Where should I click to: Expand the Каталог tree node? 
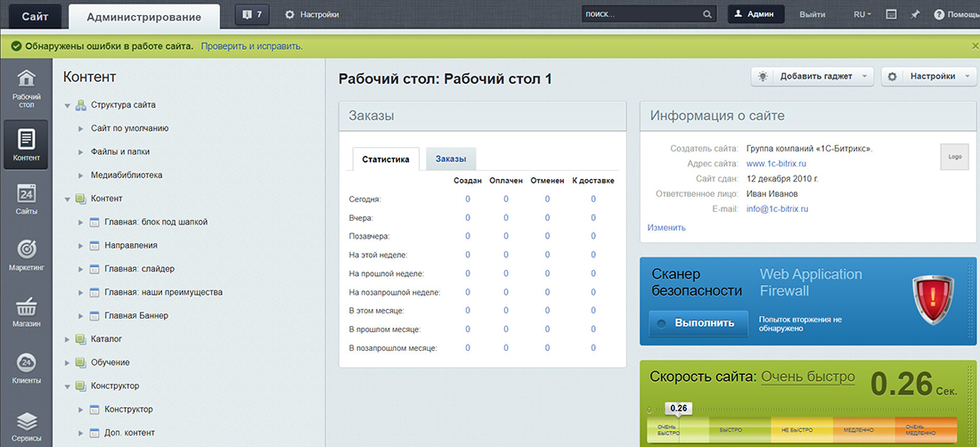[x=67, y=339]
